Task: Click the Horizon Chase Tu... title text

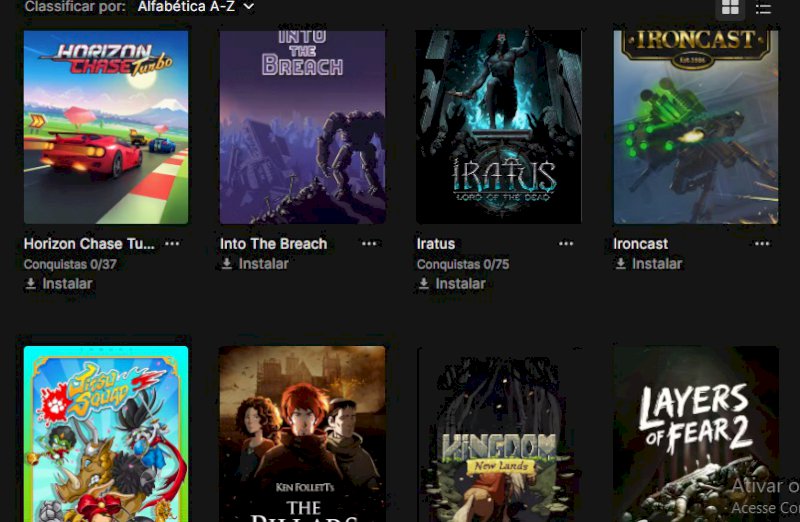Action: [x=89, y=244]
